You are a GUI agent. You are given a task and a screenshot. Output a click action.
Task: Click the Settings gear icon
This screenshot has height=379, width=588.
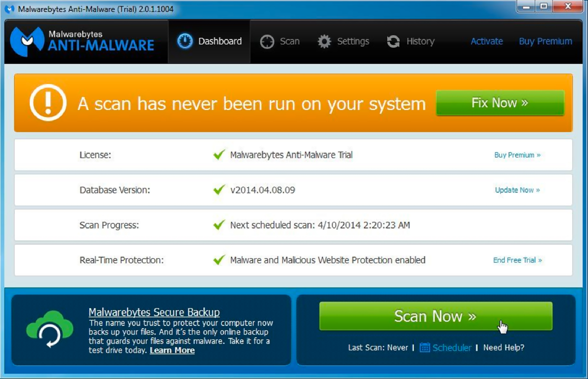[x=324, y=41]
